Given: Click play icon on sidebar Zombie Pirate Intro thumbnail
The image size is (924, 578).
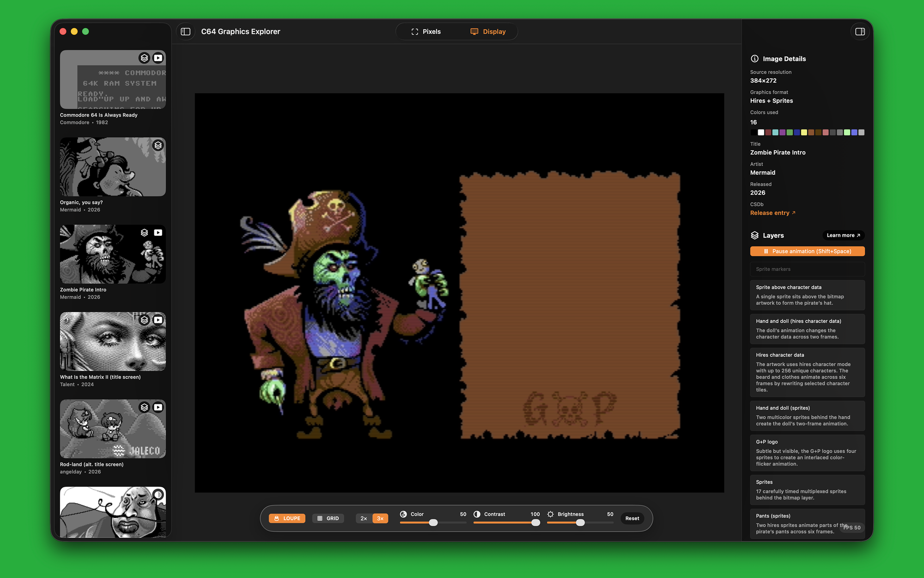Looking at the screenshot, I should coord(158,233).
